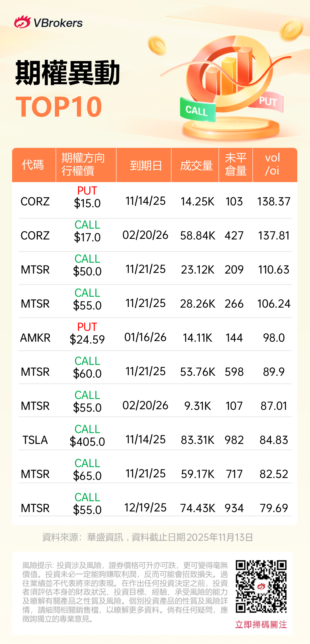
Task: Select the 到期日 column header
Action: pos(146,165)
